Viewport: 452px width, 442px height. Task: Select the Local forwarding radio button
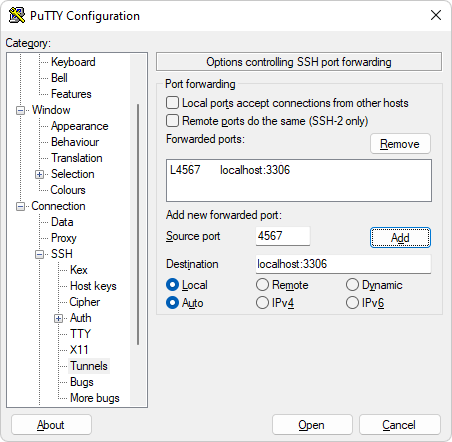point(172,285)
